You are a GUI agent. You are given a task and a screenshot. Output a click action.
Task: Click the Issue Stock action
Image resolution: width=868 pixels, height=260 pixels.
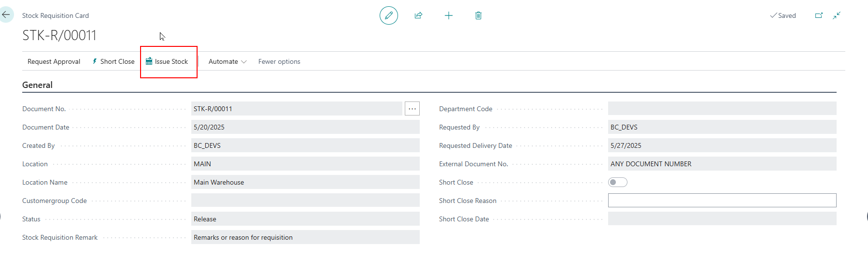[x=167, y=61]
